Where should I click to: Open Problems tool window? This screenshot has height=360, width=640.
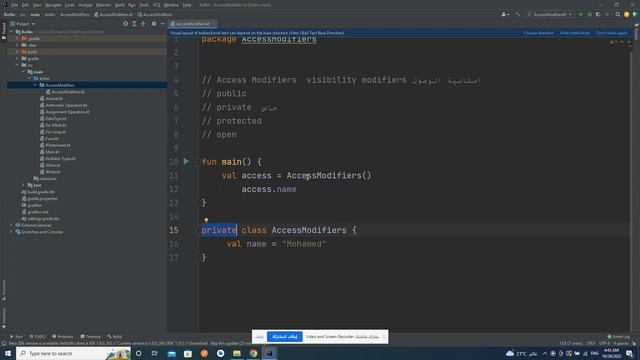(63, 337)
